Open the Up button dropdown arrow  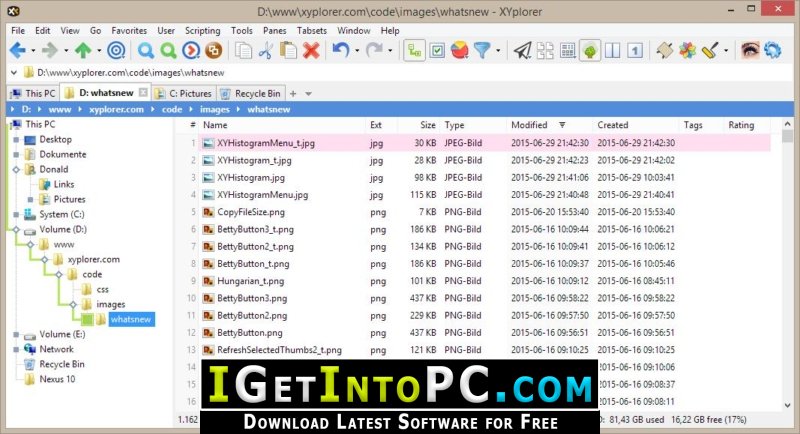click(x=99, y=50)
